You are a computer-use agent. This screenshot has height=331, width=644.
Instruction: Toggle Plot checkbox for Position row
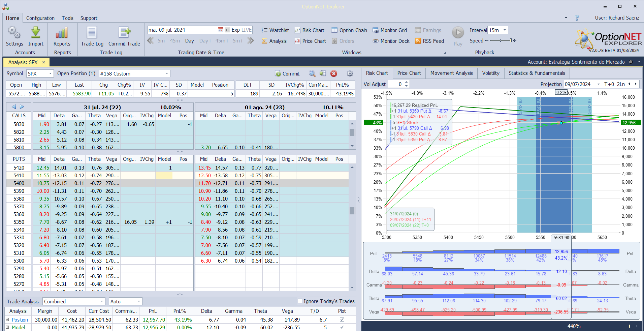[x=342, y=320]
